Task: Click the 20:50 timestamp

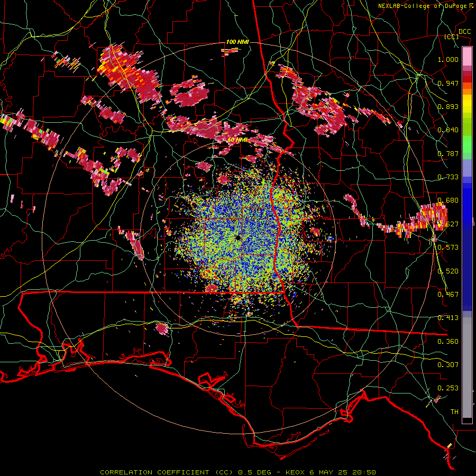Action: [x=364, y=472]
